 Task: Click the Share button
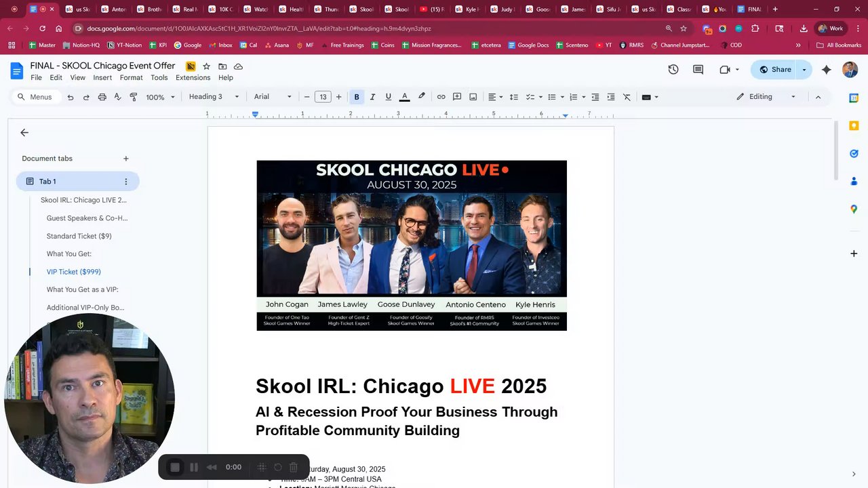click(x=774, y=69)
